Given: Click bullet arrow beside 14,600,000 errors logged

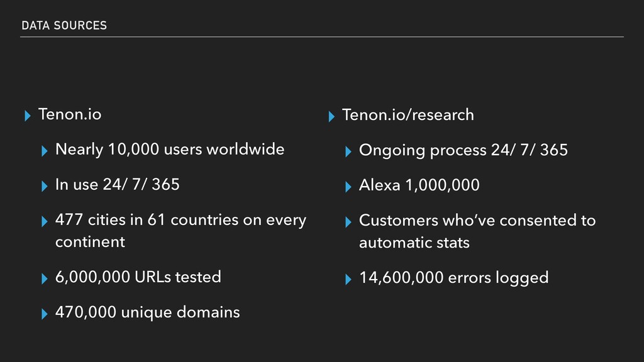Looking at the screenshot, I should (348, 280).
